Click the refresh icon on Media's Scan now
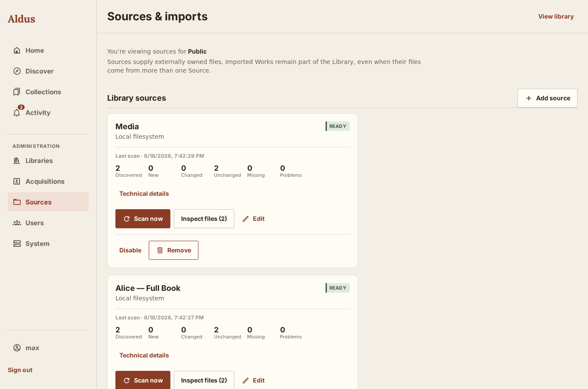588x389 pixels. [x=127, y=219]
